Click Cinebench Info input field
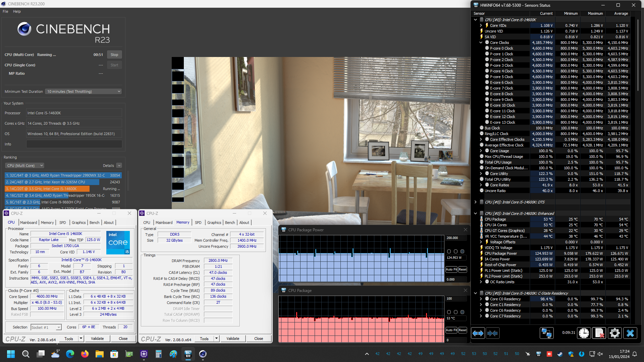Screen dimensions: 644x362 pos(74,144)
